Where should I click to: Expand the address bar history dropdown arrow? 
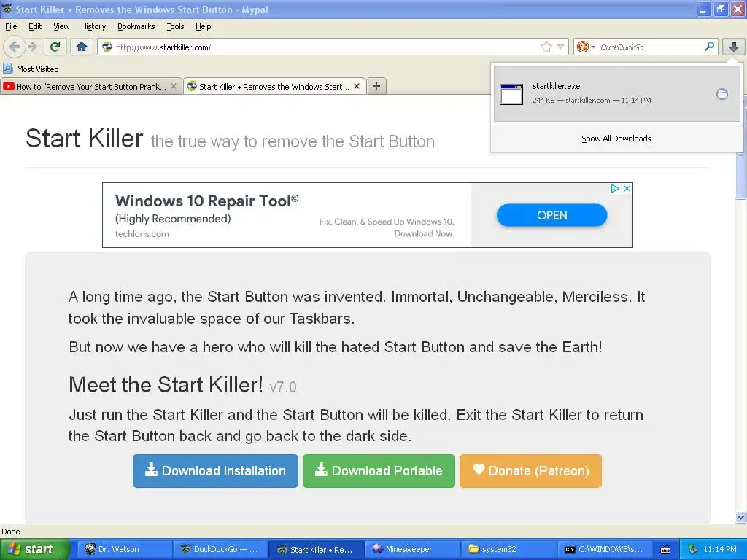pyautogui.click(x=561, y=47)
